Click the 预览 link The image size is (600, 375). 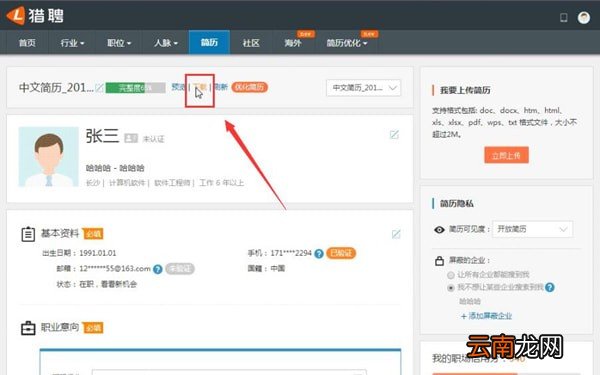[178, 87]
